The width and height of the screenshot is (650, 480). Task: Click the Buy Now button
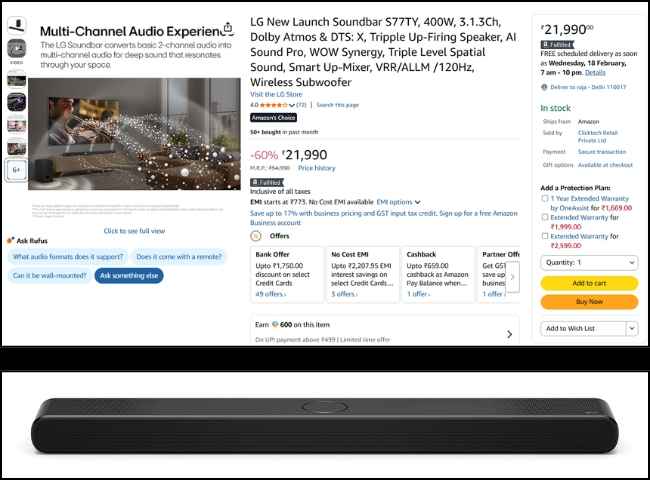[589, 302]
